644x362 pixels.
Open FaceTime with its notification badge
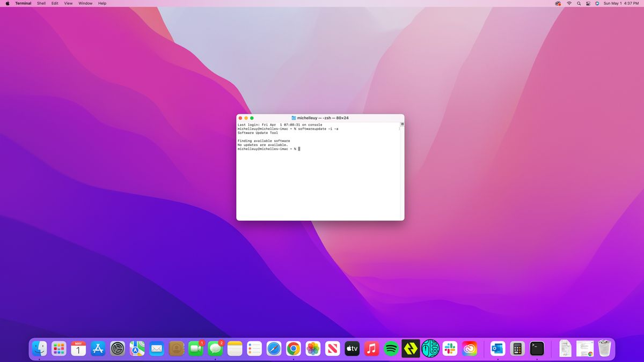tap(194, 349)
